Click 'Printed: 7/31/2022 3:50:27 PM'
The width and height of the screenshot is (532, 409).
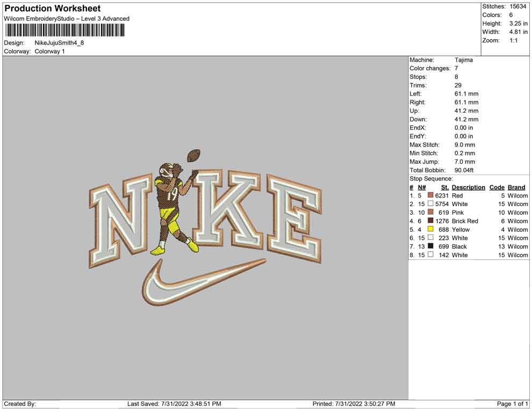pyautogui.click(x=354, y=404)
